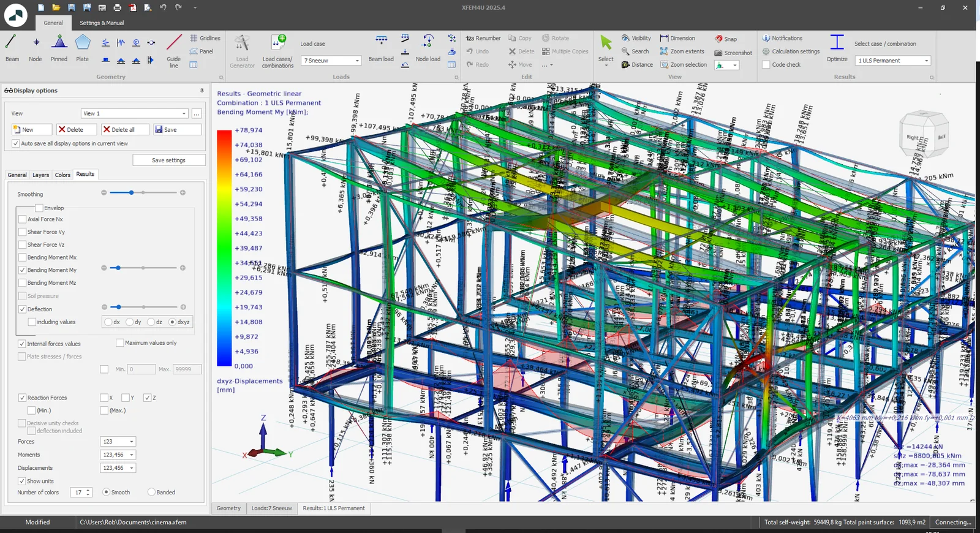Image resolution: width=980 pixels, height=533 pixels.
Task: Select the Plate tool
Action: point(83,48)
